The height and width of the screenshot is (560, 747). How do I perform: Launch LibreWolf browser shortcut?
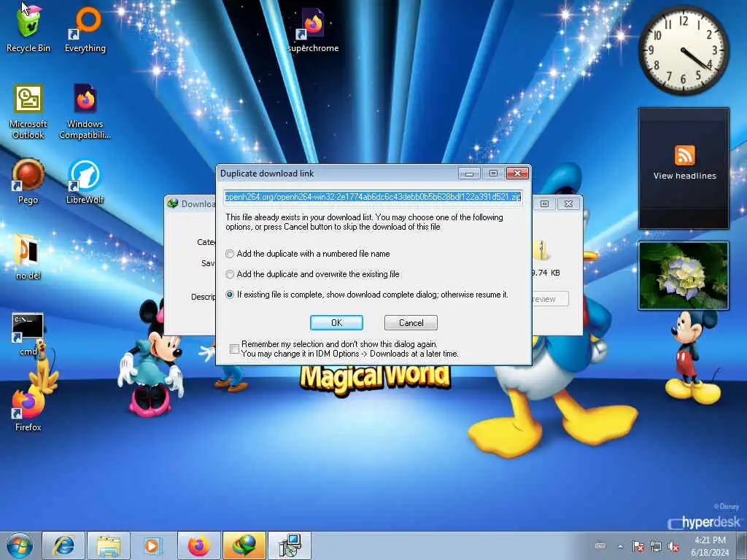tap(85, 181)
